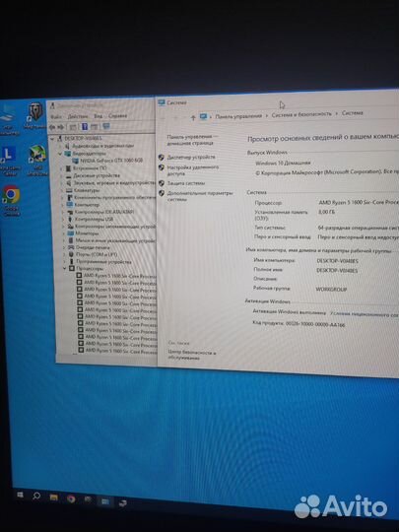Open Настройка удаленного доступа link
The height and width of the screenshot is (532, 399).
[x=193, y=170]
